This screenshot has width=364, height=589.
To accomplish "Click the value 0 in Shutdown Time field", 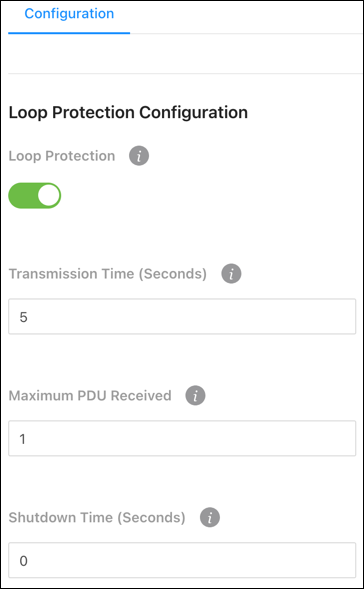I will click(x=23, y=561).
